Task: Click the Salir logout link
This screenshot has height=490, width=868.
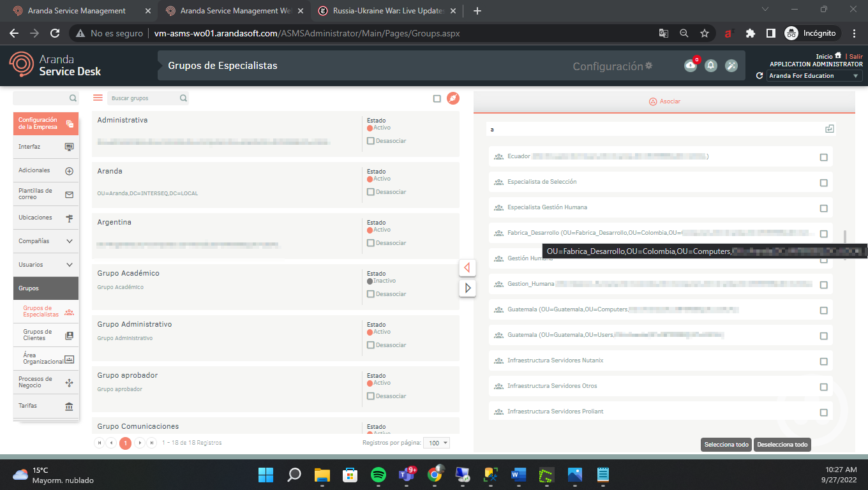Action: [x=856, y=57]
